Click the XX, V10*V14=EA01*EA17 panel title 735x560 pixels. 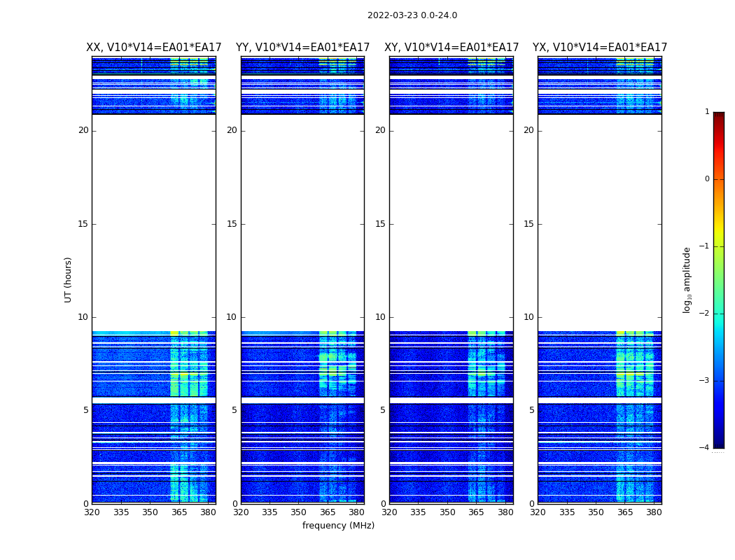pos(154,48)
